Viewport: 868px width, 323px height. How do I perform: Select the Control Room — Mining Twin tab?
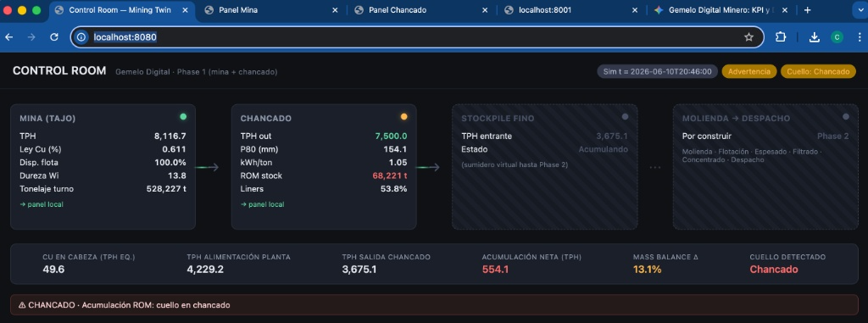(x=122, y=10)
